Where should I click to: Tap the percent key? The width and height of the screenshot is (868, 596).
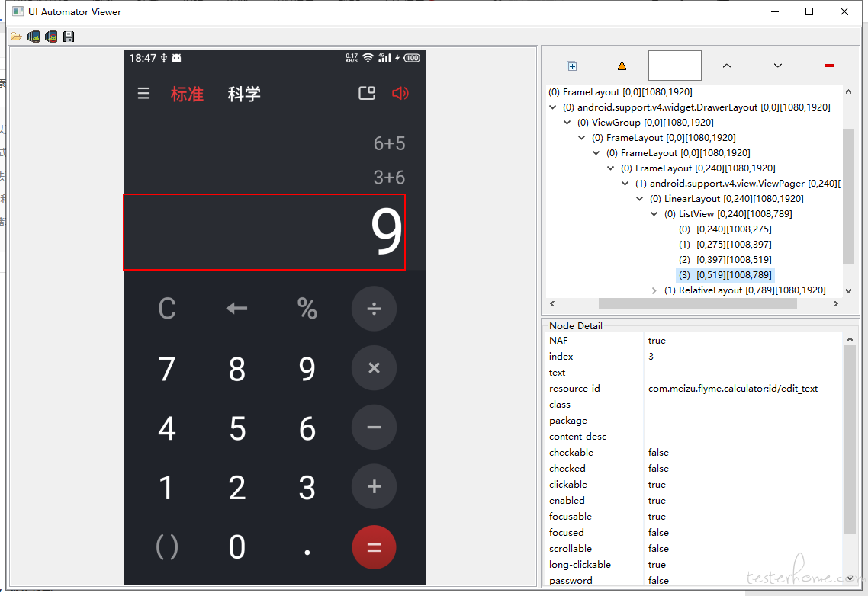click(x=307, y=309)
